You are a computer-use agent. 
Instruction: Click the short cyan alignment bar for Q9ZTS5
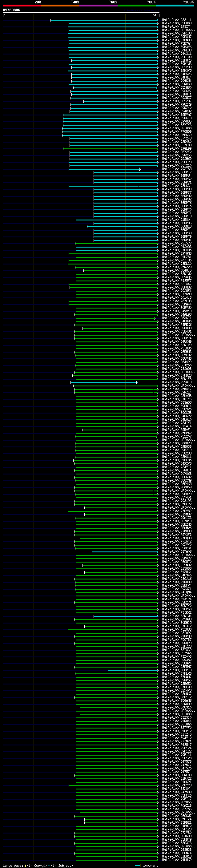point(105,169)
